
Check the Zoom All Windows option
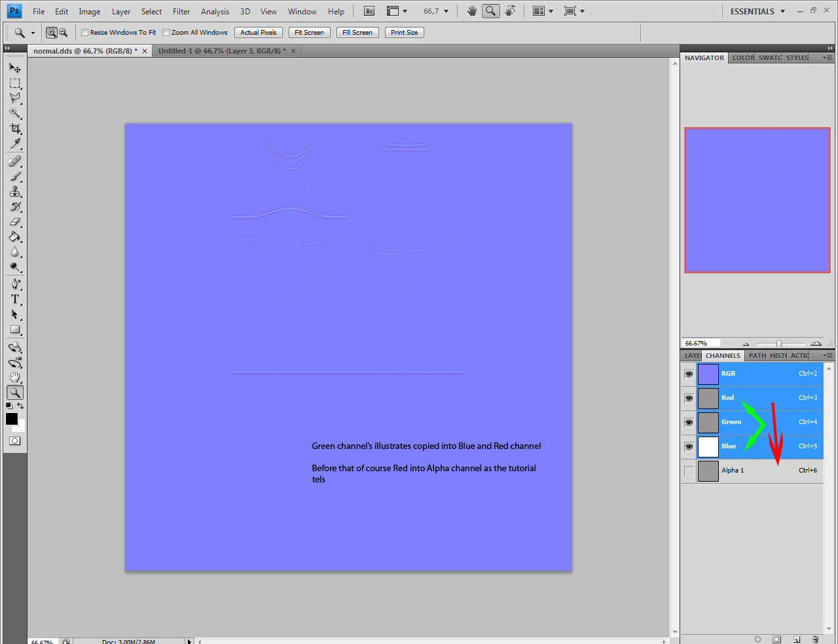166,33
